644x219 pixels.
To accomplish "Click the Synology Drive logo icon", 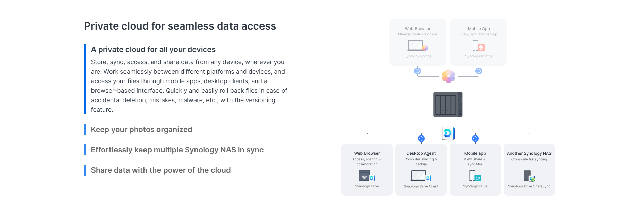I will coord(448,133).
